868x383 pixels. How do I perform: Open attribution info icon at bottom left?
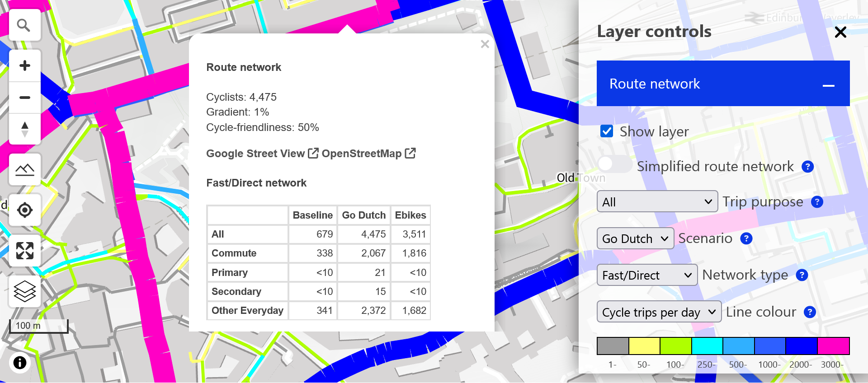coord(20,363)
